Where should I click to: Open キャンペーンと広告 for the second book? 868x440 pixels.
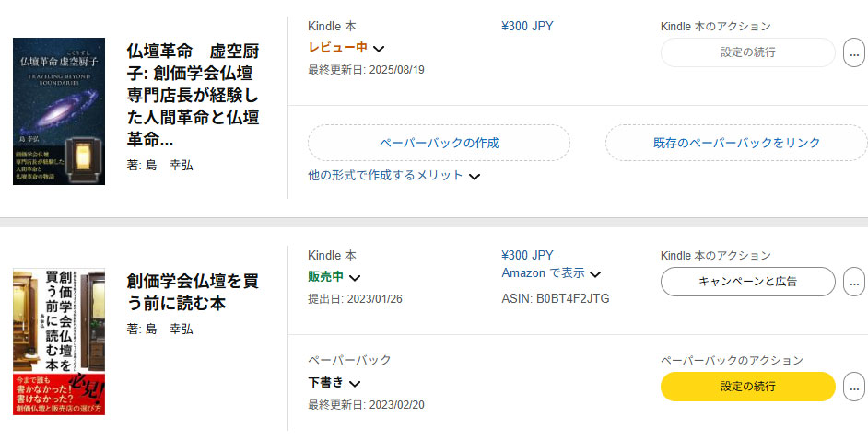point(748,282)
